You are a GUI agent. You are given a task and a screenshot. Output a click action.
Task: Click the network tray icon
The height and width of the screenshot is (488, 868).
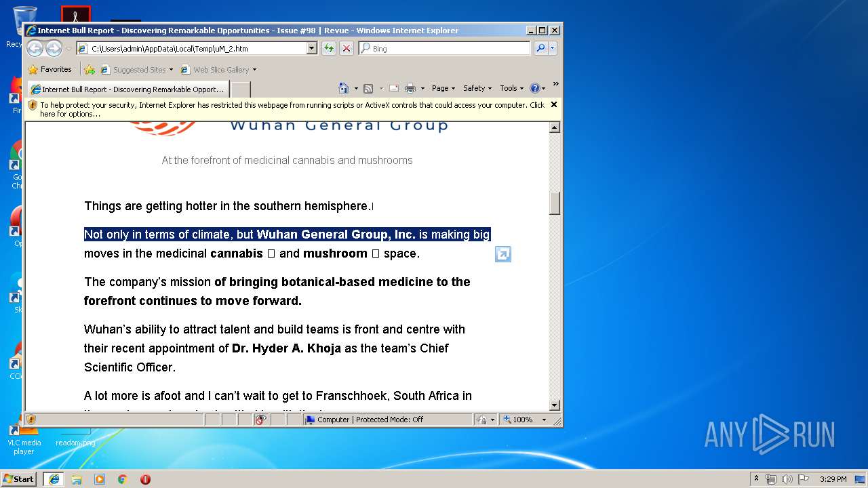pyautogui.click(x=771, y=479)
